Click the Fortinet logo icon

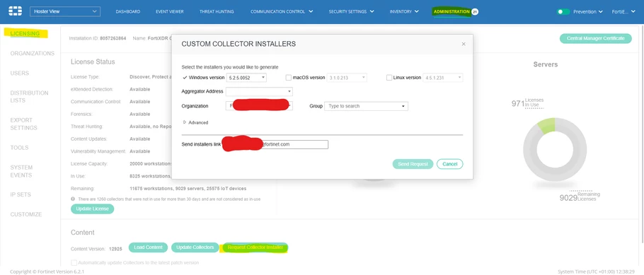(x=15, y=11)
